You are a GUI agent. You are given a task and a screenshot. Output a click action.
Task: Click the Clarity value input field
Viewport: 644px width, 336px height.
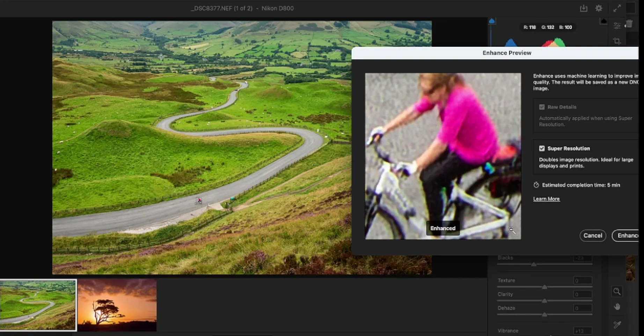(583, 294)
